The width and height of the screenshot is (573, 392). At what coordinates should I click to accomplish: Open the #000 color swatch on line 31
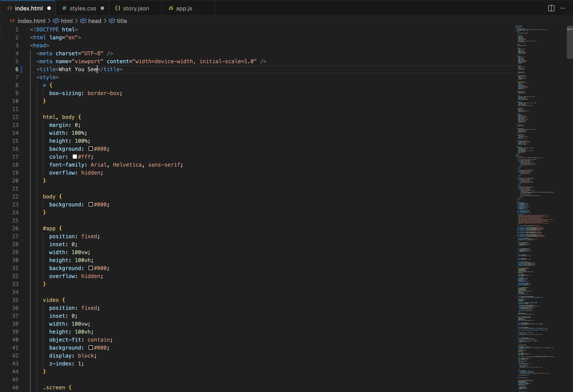pyautogui.click(x=91, y=268)
